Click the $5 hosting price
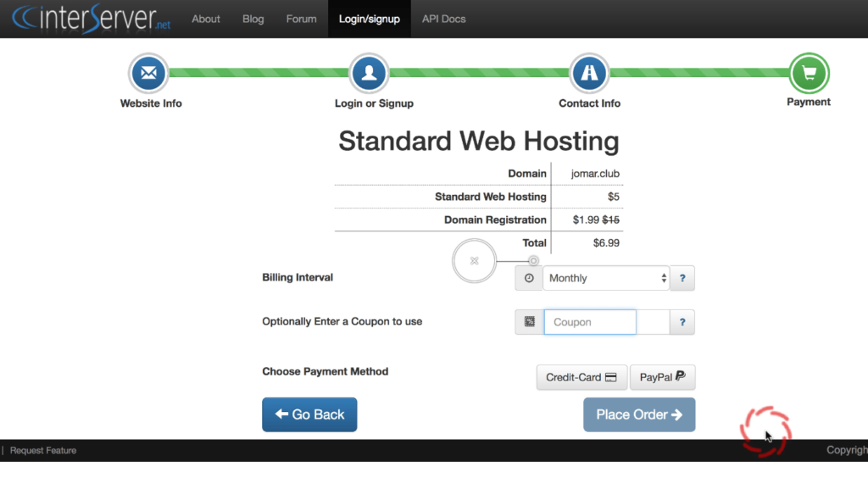The height and width of the screenshot is (478, 868). tap(614, 197)
